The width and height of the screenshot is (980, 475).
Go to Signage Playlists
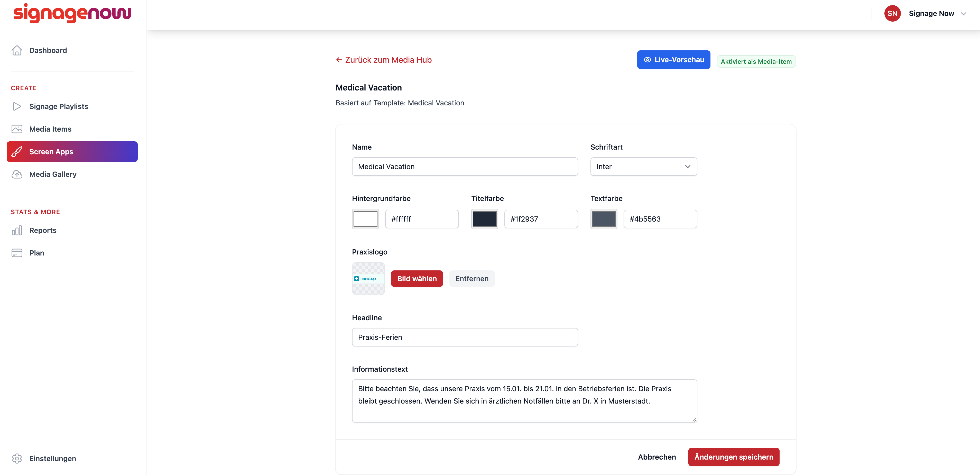(72, 106)
